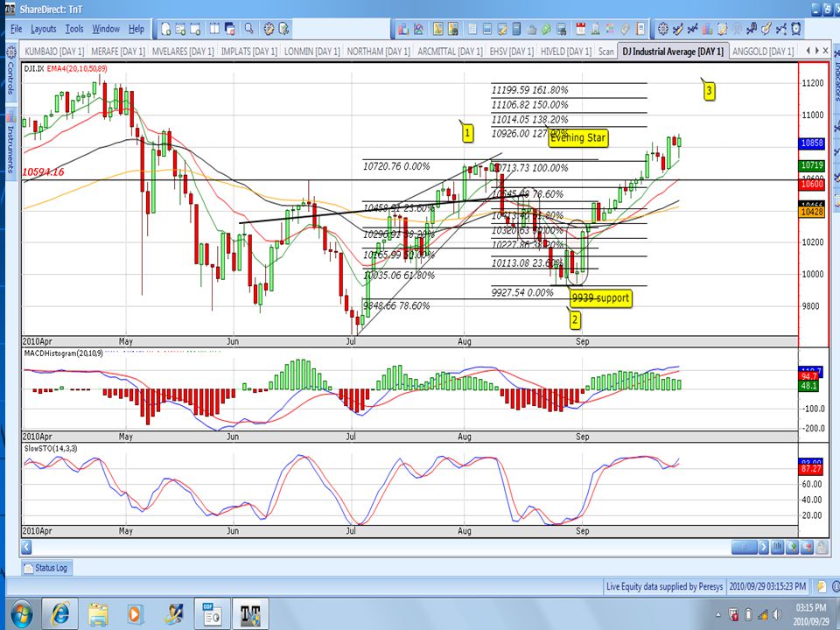Open the HIVELD [DAY 1] tab

[566, 52]
